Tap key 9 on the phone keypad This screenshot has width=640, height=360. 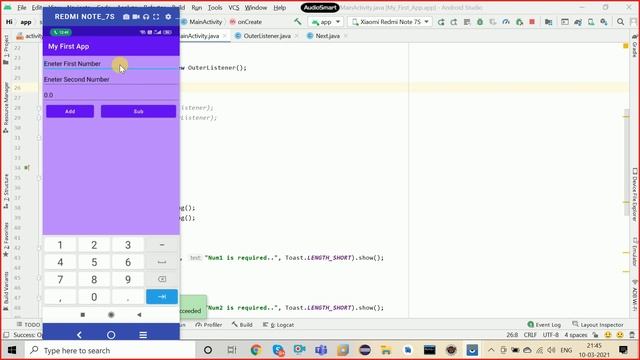pos(128,280)
